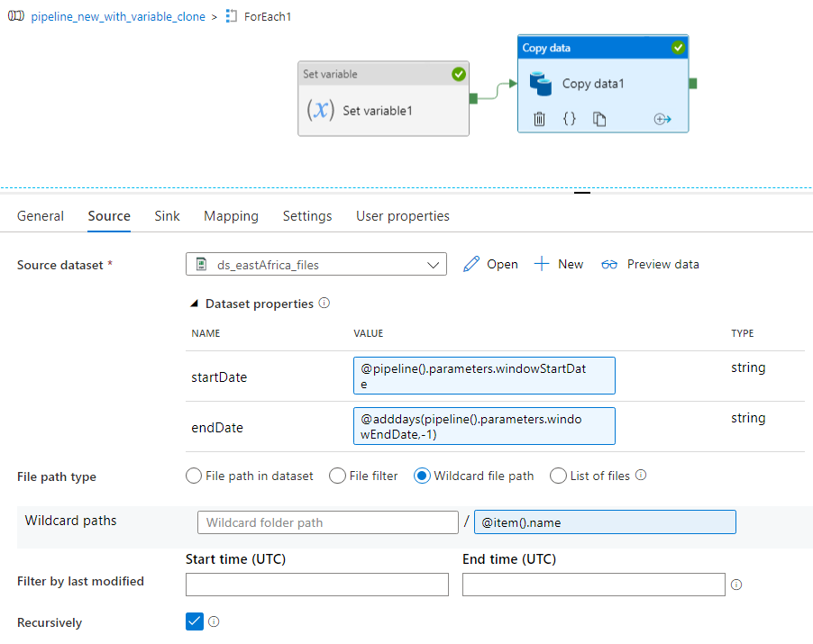Collapse the Dataset properties section
Screen dimensions: 813x644
[196, 304]
